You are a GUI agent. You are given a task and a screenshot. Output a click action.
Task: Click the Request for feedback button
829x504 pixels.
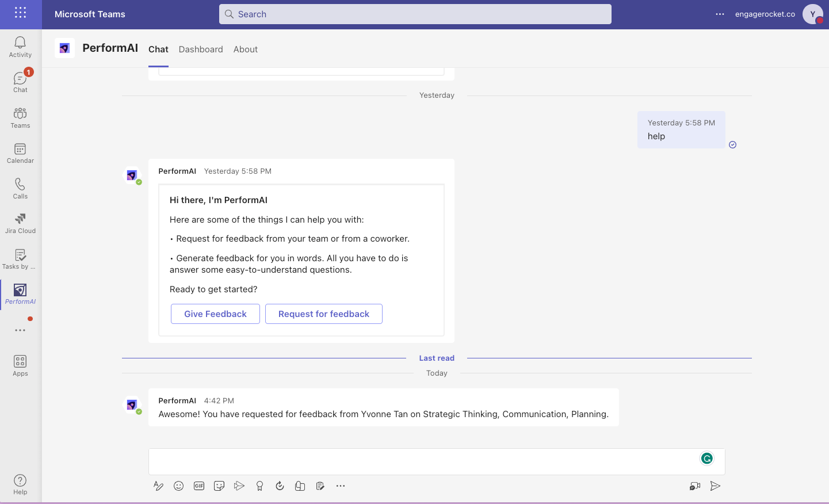coord(324,314)
